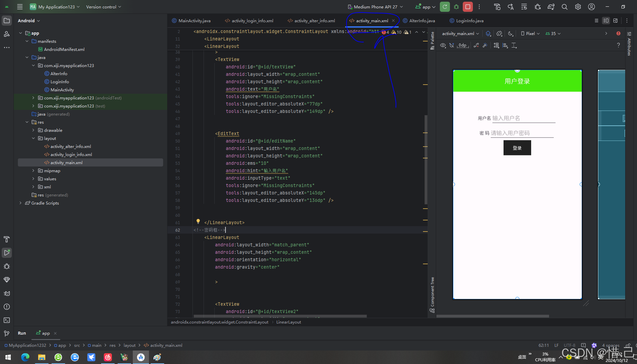Open the Android project view selector
The height and width of the screenshot is (364, 637).
[29, 21]
